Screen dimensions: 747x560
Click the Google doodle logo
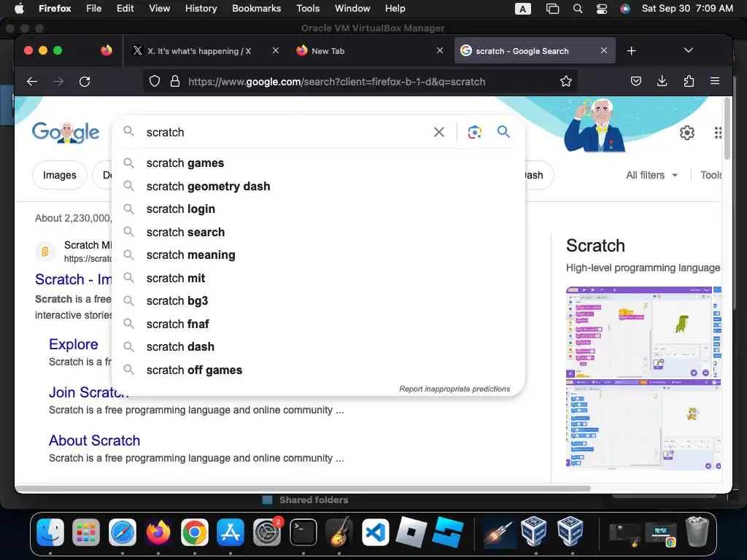pyautogui.click(x=66, y=132)
